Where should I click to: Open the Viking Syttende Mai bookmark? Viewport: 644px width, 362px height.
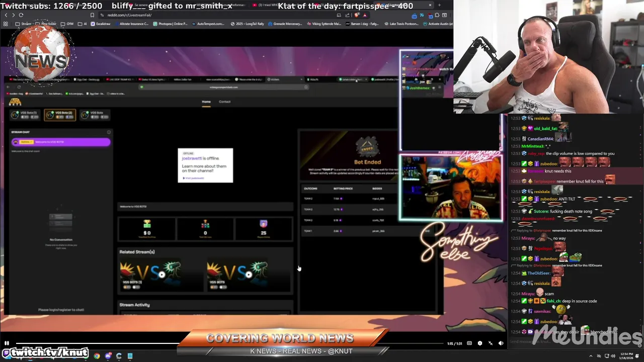[324, 24]
